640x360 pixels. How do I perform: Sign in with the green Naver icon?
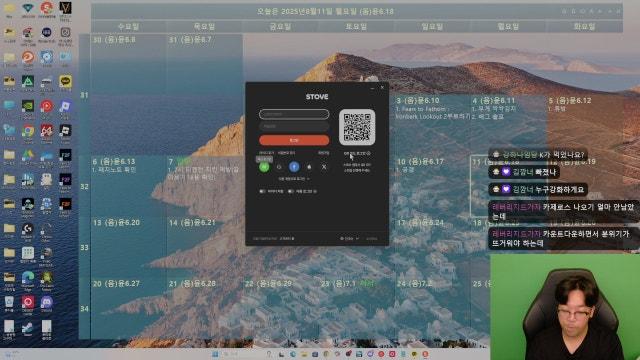tap(264, 167)
